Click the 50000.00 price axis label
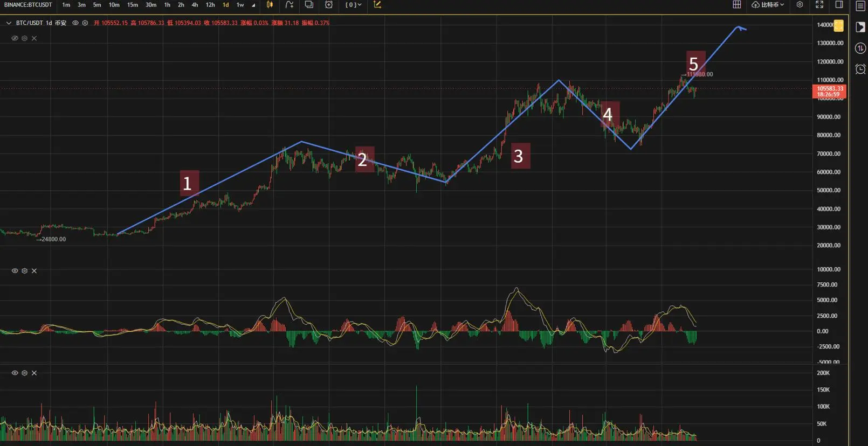This screenshot has width=868, height=446. [x=829, y=190]
